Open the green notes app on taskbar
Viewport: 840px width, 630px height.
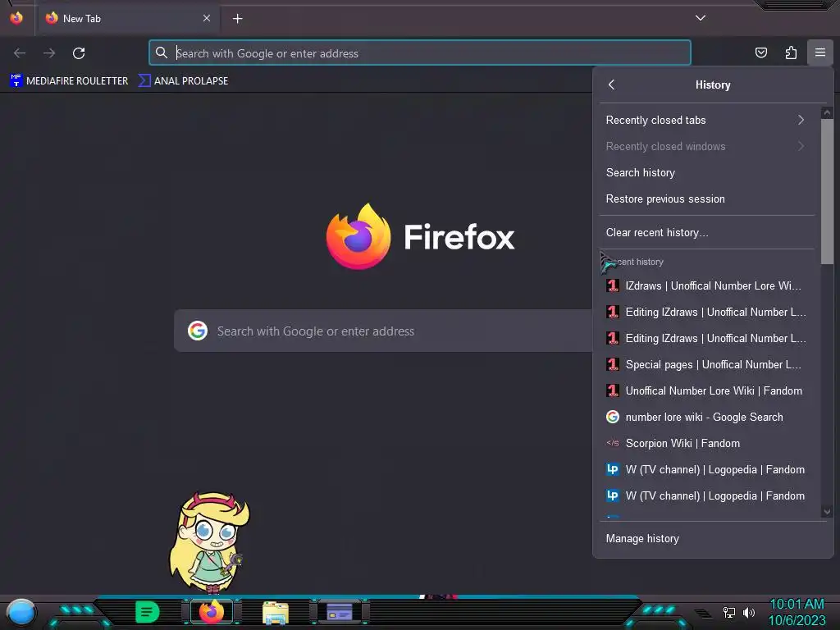(148, 612)
